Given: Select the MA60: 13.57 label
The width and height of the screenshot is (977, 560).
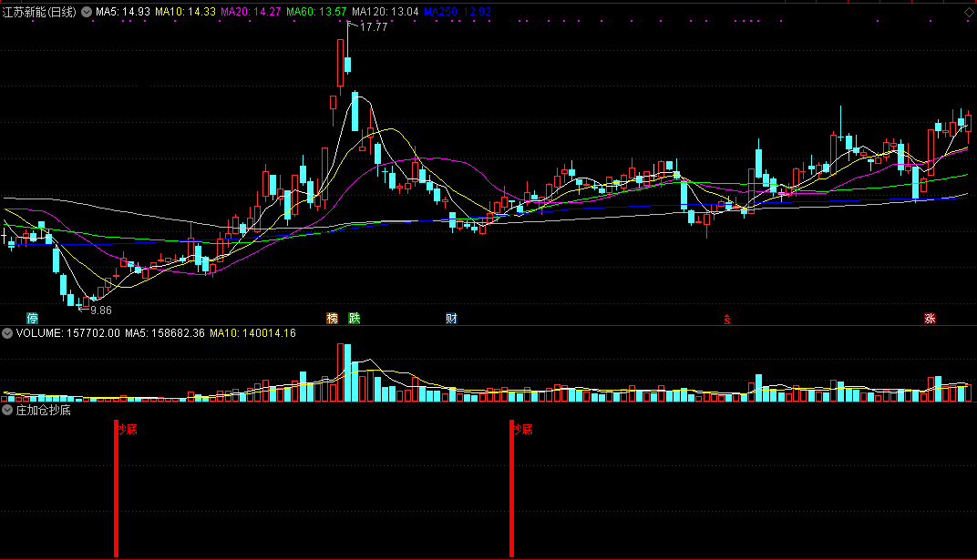Looking at the screenshot, I should (316, 12).
